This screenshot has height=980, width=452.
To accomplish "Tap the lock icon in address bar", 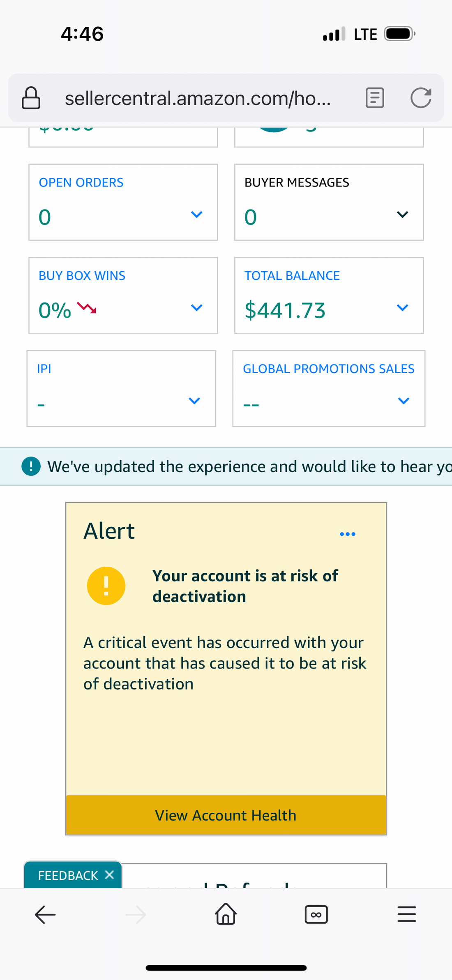I will pos(31,98).
